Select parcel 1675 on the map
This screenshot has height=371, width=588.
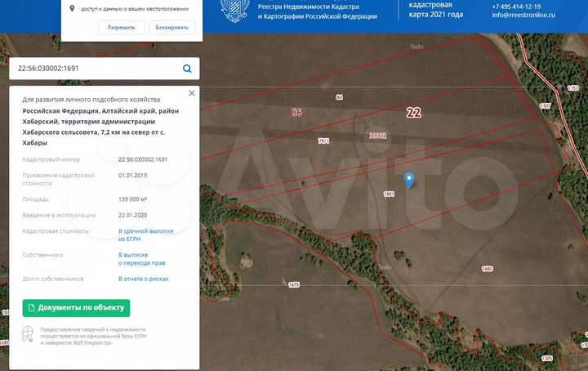294,284
